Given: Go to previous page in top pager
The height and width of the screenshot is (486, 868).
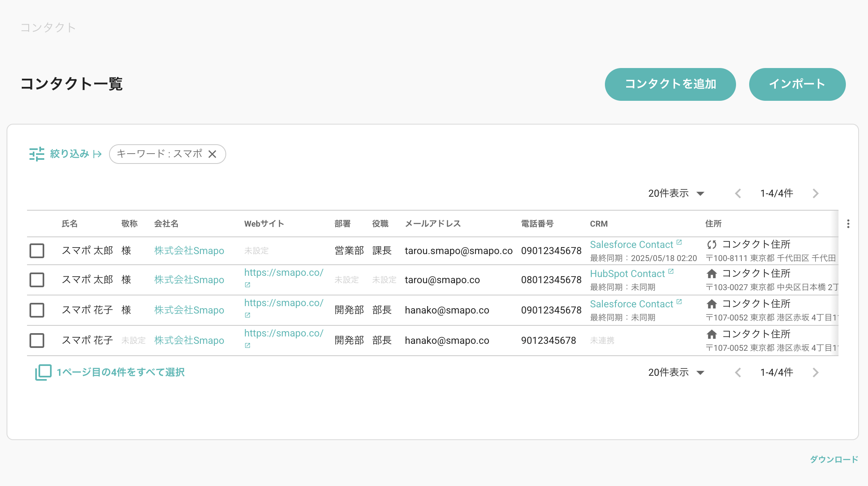Looking at the screenshot, I should 738,193.
